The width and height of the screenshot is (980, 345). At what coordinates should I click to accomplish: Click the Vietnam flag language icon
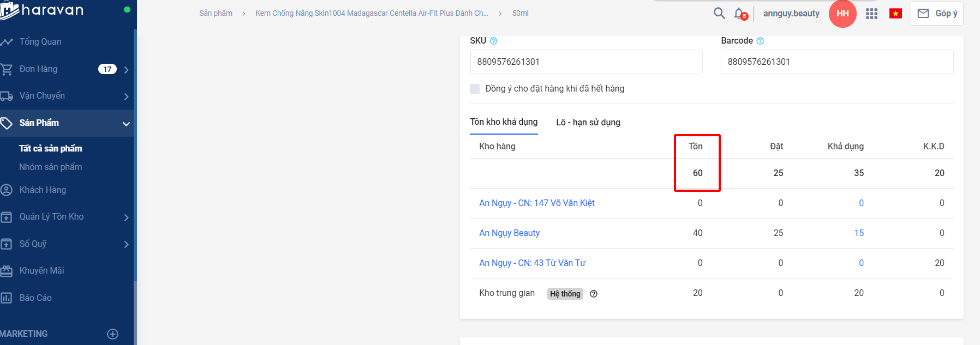[x=895, y=14]
